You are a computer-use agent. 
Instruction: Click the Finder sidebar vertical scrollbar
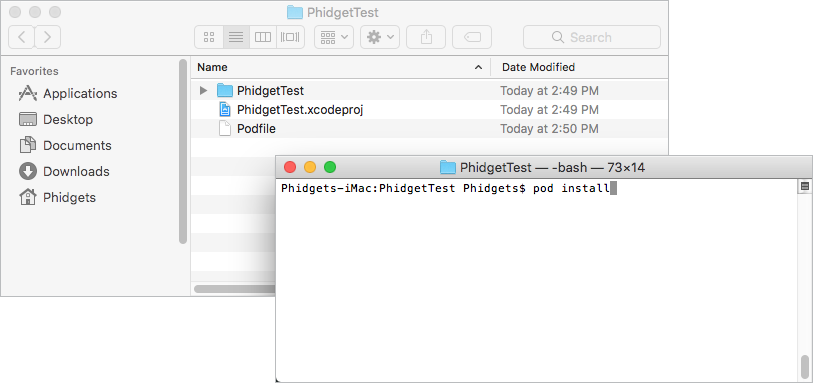[x=183, y=151]
